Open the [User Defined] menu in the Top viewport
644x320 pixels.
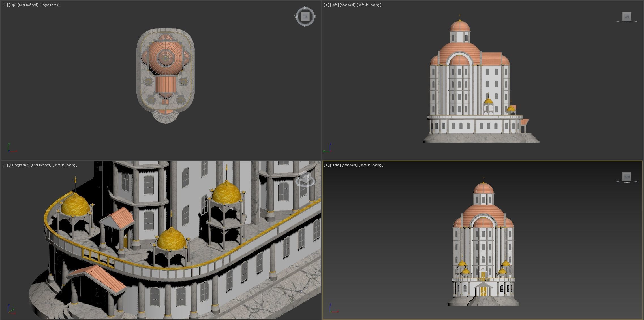[x=28, y=5]
